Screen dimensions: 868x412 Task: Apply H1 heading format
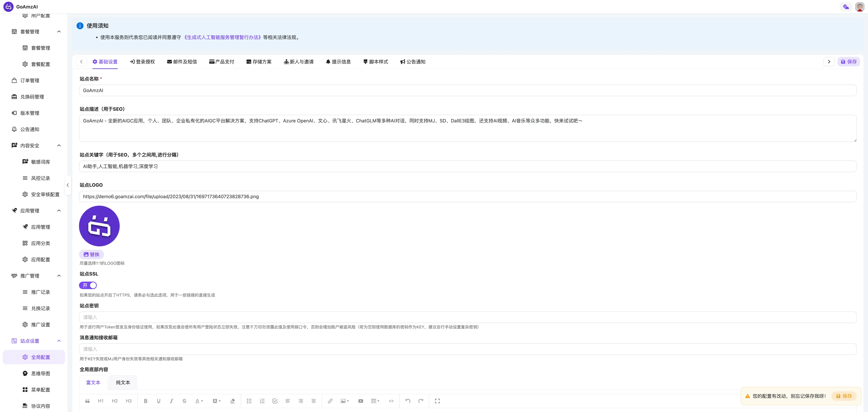(x=101, y=401)
